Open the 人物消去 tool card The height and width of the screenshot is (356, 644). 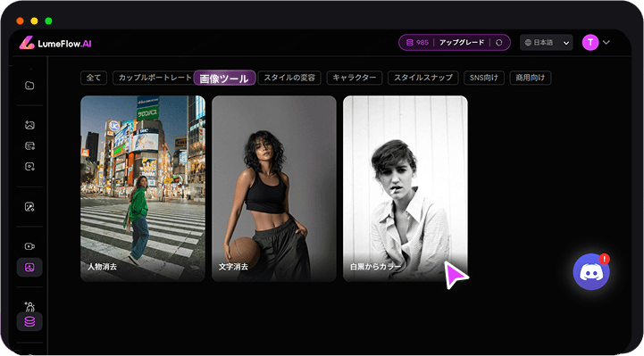pyautogui.click(x=143, y=188)
